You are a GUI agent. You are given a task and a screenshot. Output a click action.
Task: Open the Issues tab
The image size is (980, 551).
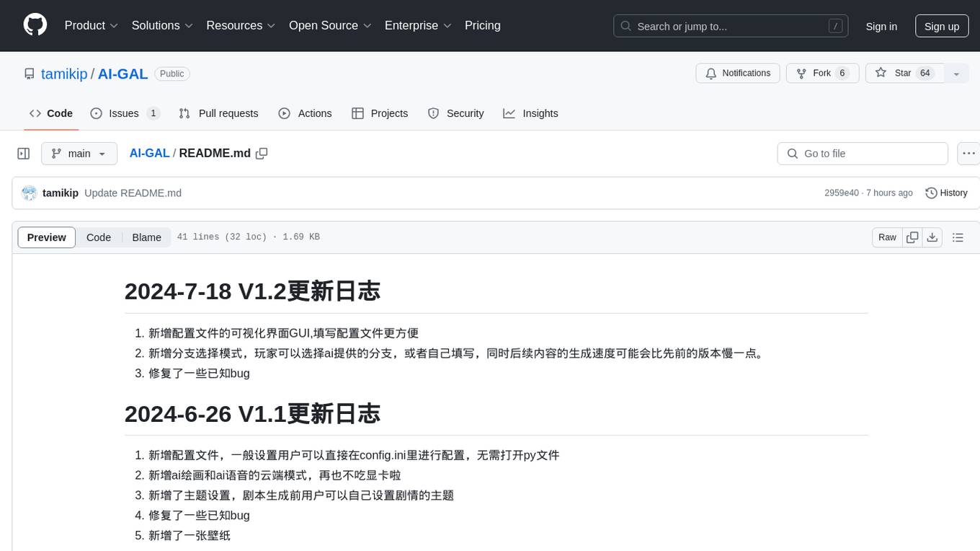(125, 113)
